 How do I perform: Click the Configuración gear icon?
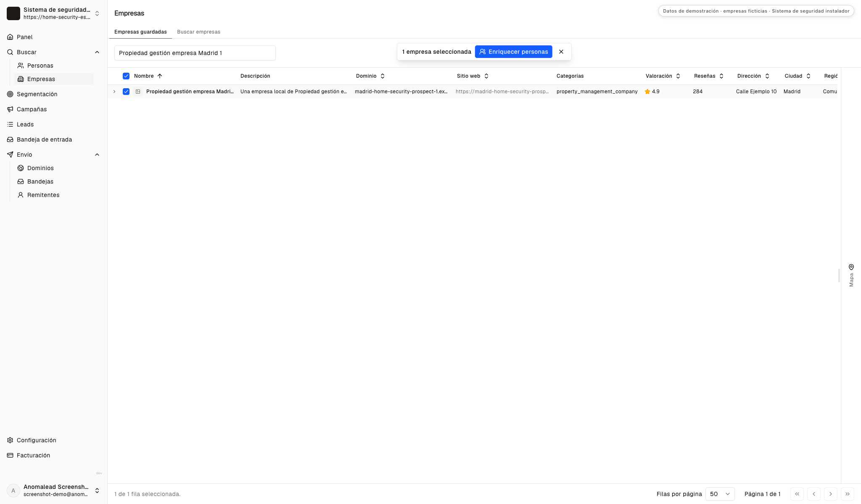click(x=10, y=440)
